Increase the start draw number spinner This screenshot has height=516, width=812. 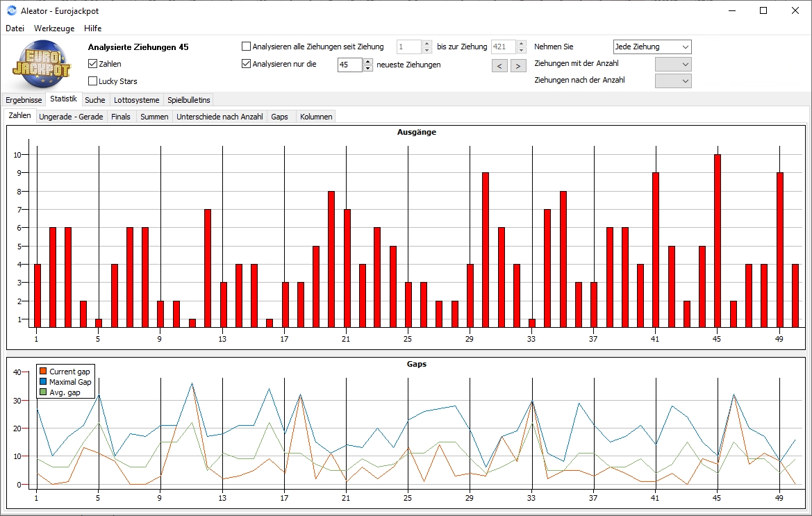[x=427, y=44]
